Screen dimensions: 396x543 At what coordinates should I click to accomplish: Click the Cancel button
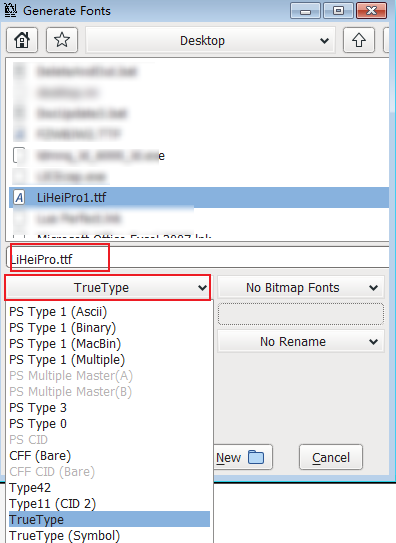(x=331, y=457)
